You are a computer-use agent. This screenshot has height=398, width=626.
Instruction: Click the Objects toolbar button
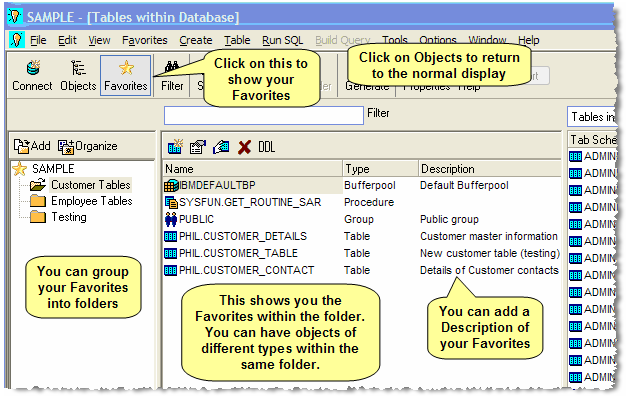(78, 75)
